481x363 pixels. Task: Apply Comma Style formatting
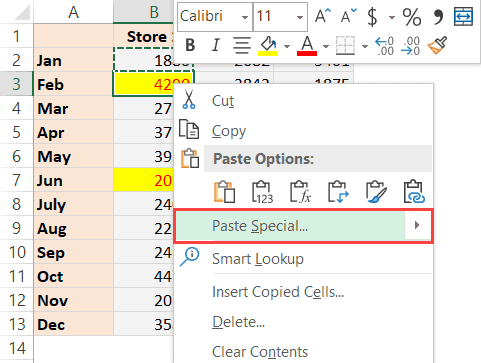click(438, 17)
